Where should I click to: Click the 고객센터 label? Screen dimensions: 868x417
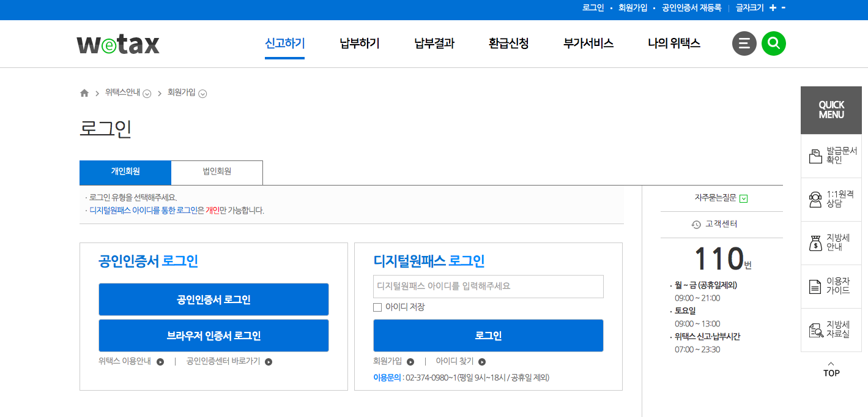pos(721,224)
